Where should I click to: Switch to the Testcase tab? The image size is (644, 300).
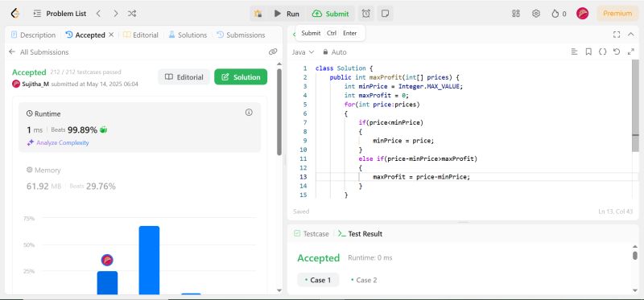(x=312, y=233)
